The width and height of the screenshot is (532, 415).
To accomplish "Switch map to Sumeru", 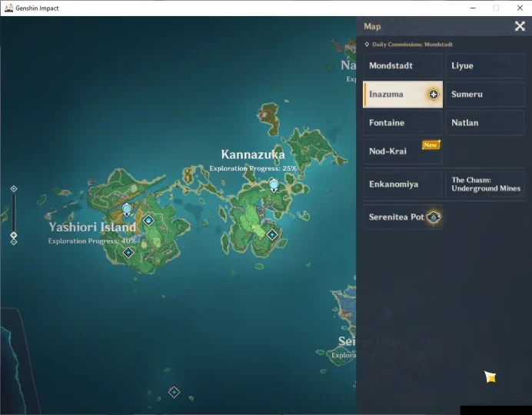I will click(485, 95).
